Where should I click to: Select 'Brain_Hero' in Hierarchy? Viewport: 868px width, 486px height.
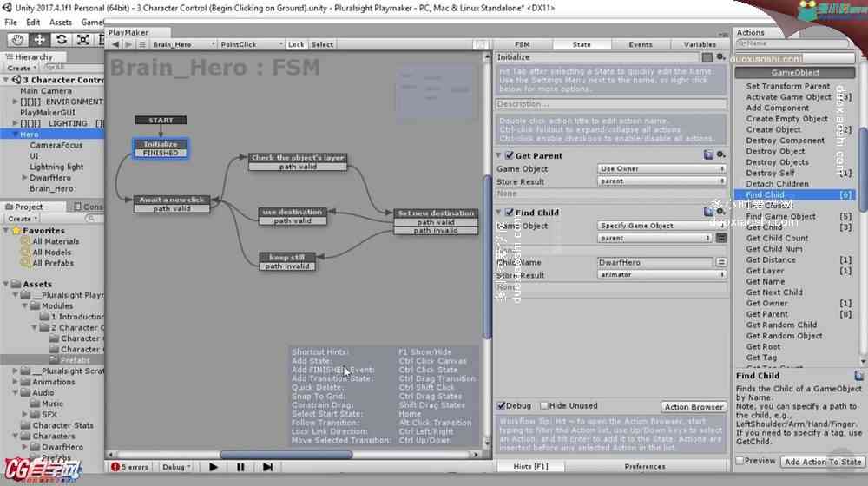(x=51, y=188)
